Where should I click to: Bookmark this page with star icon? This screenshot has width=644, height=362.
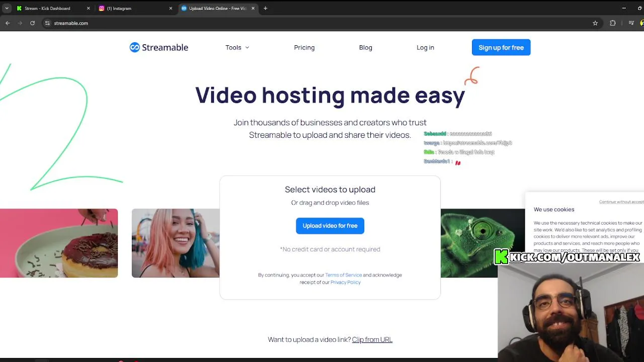[595, 23]
